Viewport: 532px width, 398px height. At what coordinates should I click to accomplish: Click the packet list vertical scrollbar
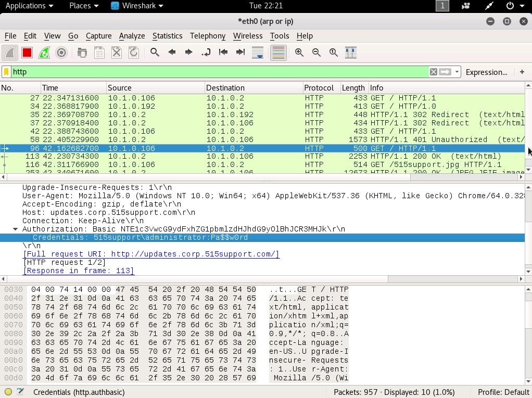tap(528, 127)
